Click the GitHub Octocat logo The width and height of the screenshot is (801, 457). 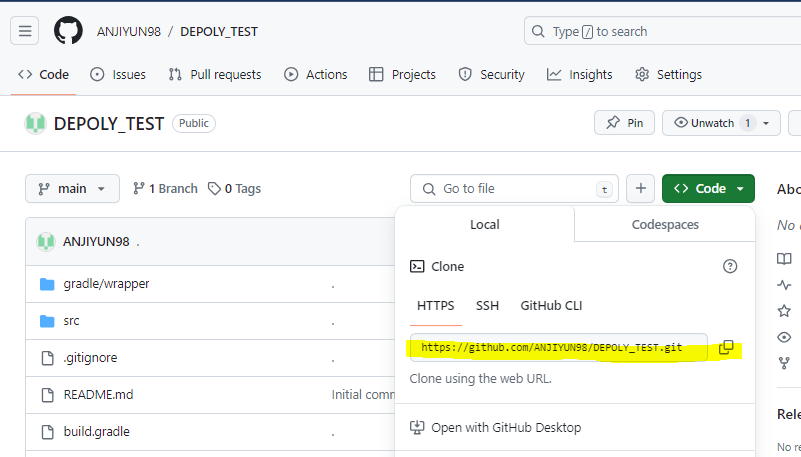pos(68,31)
